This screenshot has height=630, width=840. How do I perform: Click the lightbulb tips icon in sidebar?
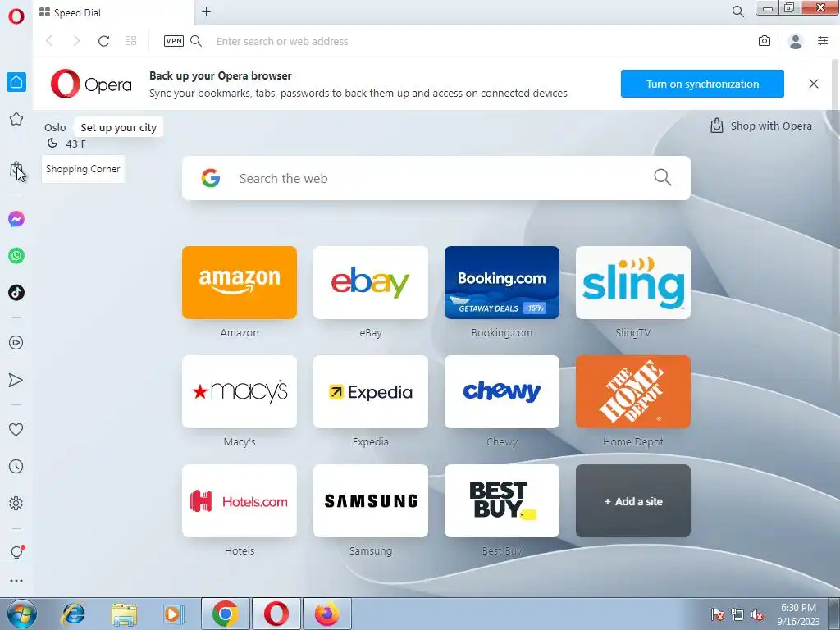click(x=17, y=552)
